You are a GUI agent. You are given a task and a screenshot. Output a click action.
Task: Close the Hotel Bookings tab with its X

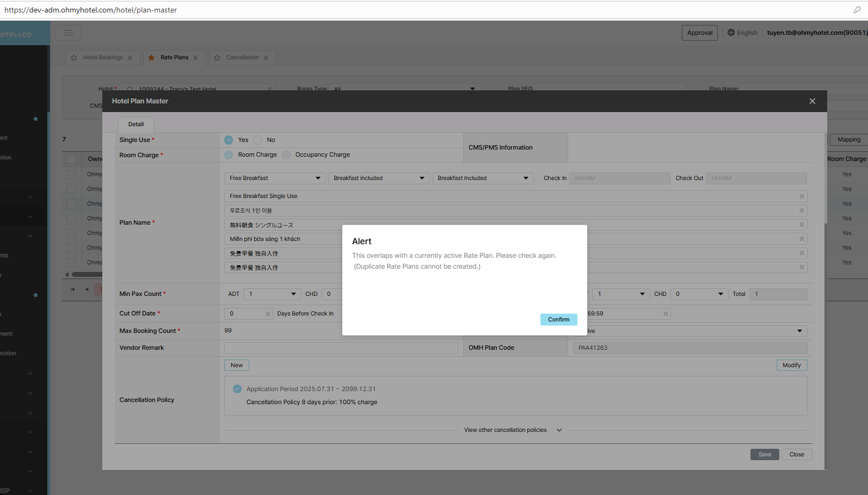(x=130, y=58)
